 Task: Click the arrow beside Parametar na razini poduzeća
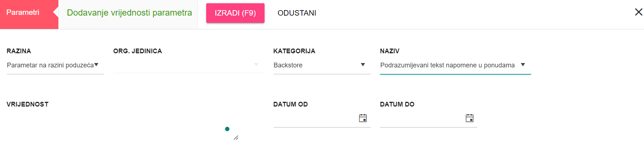(x=96, y=65)
